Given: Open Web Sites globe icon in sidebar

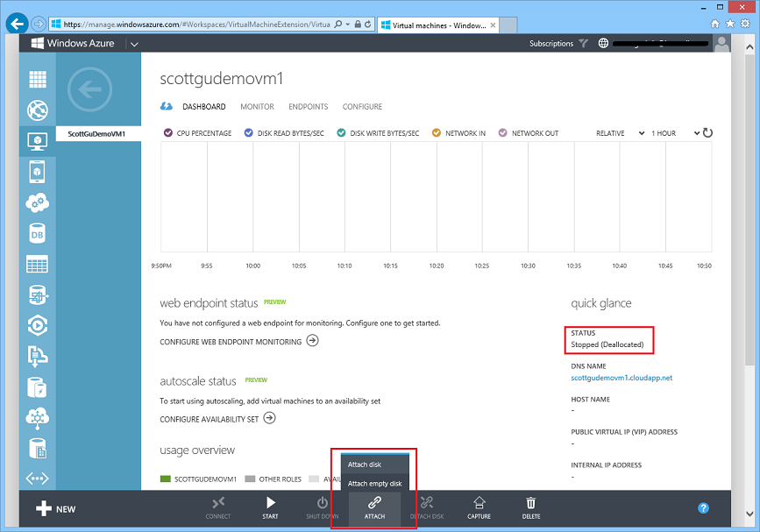Looking at the screenshot, I should (x=38, y=110).
